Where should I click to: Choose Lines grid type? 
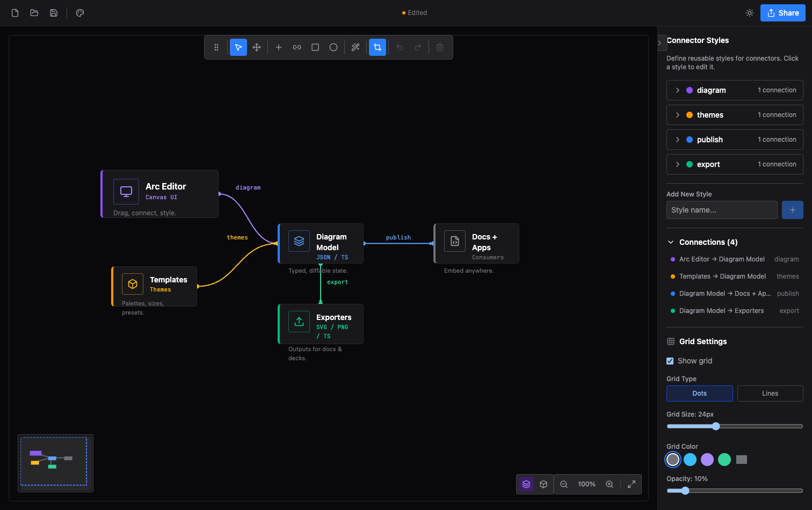(770, 394)
